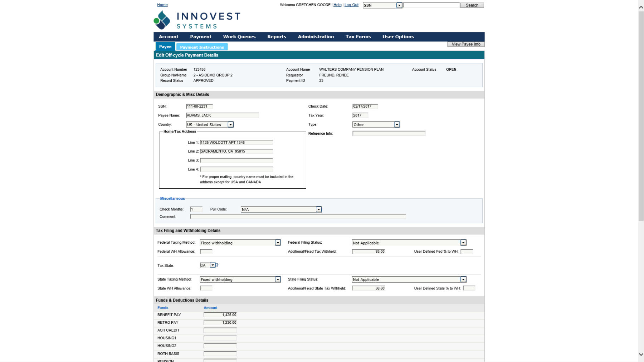Screen dimensions: 644x362
Task: Click the ACH CREDIT amount field
Action: pyautogui.click(x=220, y=331)
